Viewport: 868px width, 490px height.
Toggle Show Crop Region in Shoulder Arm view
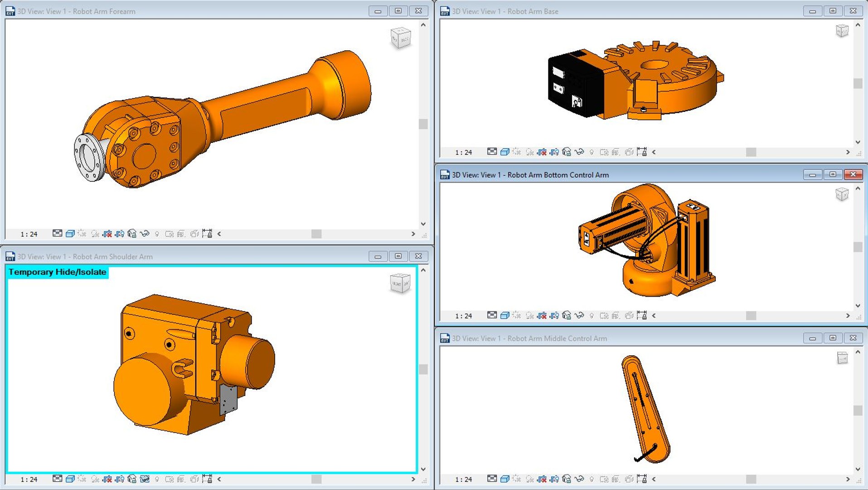[x=120, y=479]
